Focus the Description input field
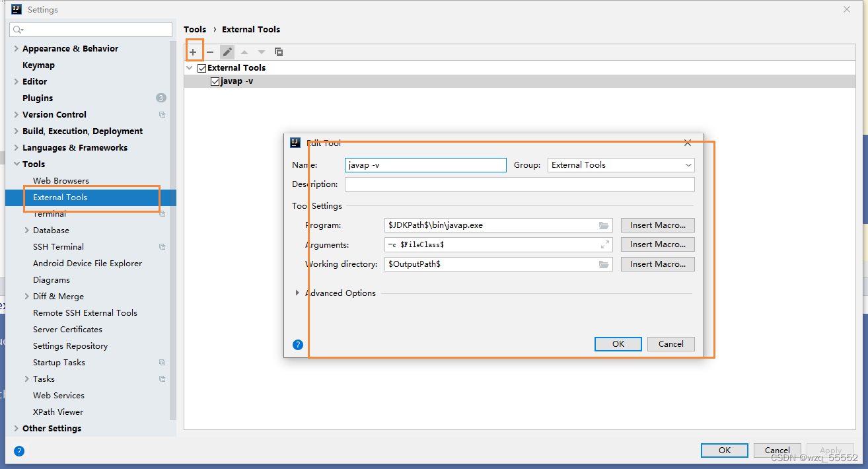 click(520, 184)
